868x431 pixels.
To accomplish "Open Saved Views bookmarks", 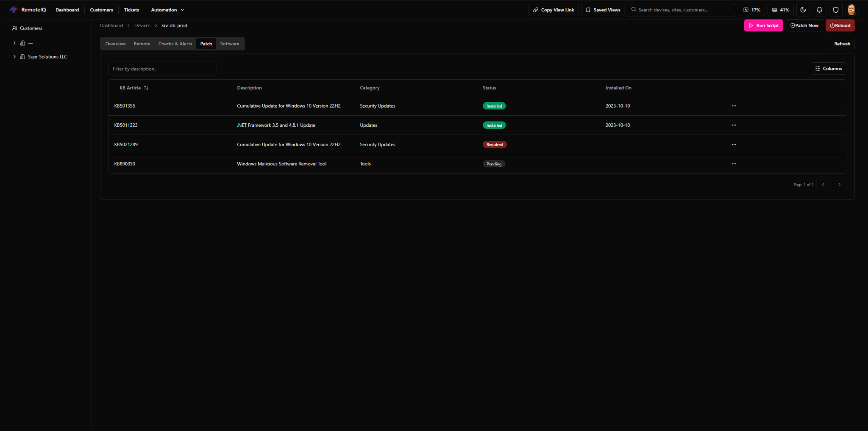I will [x=603, y=9].
